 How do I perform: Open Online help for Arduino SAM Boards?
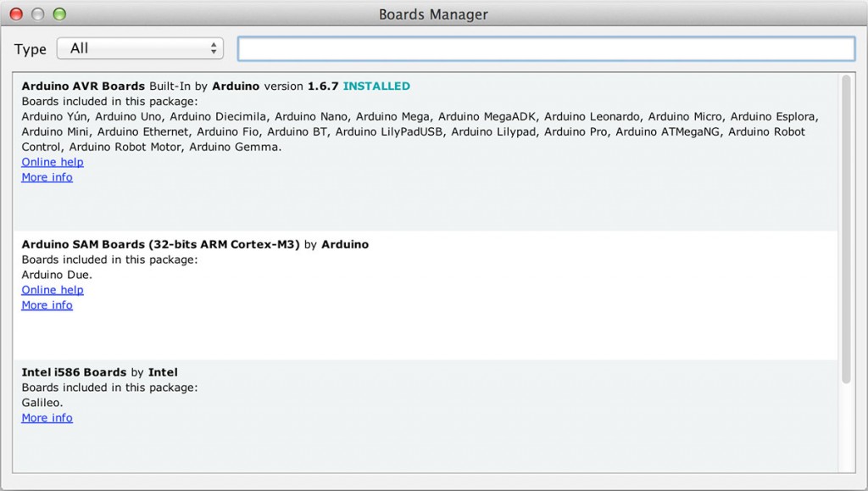pyautogui.click(x=53, y=290)
